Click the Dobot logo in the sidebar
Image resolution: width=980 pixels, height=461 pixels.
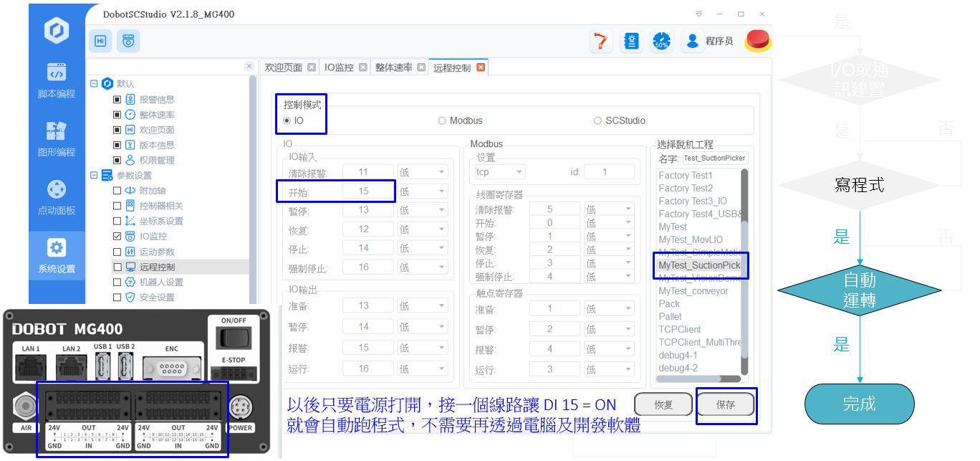click(57, 31)
